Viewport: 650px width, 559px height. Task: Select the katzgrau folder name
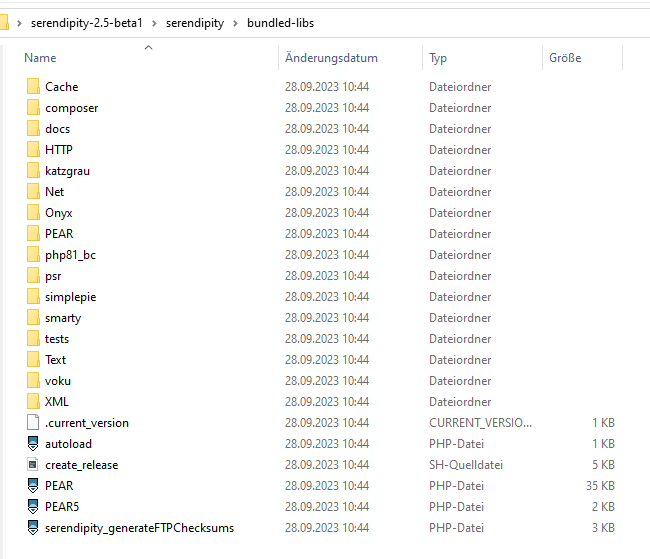pyautogui.click(x=67, y=171)
